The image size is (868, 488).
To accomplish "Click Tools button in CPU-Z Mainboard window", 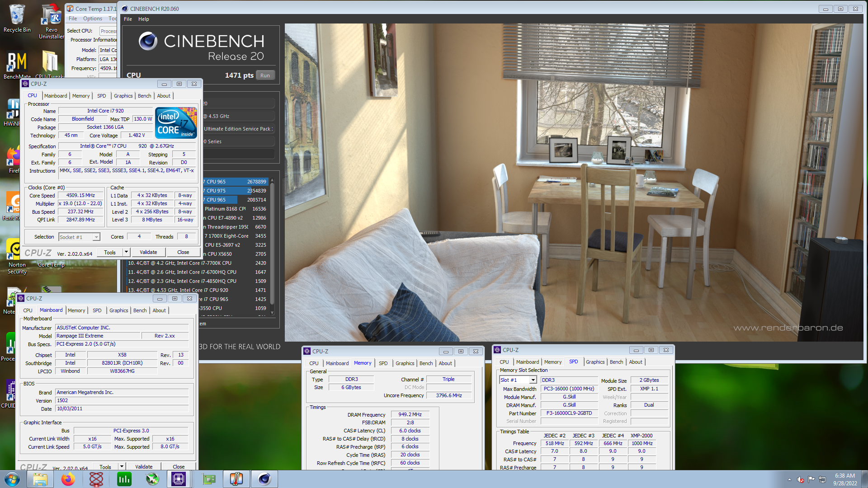I will tap(105, 466).
